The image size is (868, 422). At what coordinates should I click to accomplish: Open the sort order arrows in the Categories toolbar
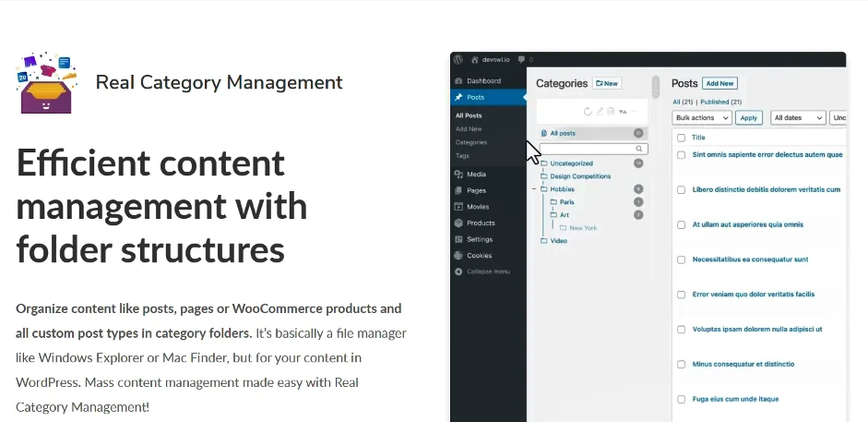point(623,112)
